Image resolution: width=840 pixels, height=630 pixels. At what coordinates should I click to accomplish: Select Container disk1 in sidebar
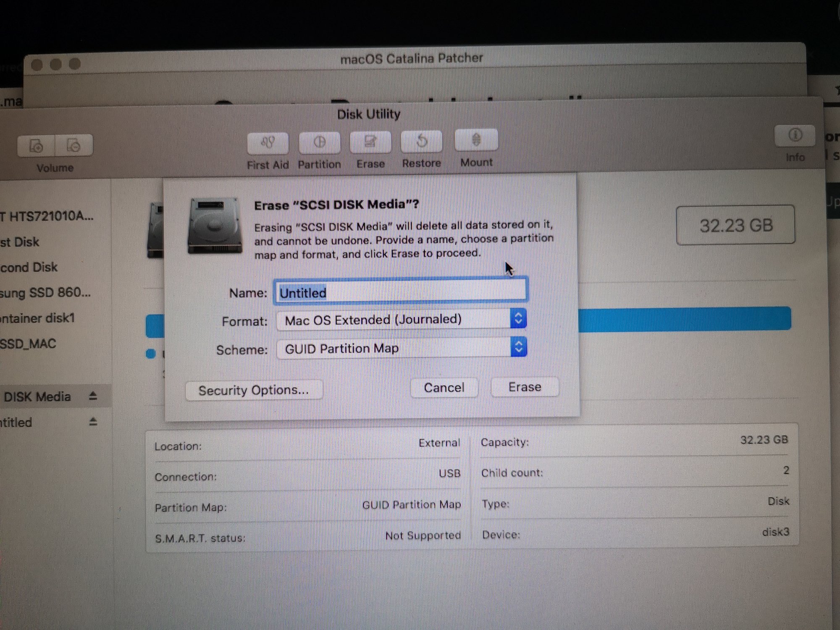(x=38, y=318)
